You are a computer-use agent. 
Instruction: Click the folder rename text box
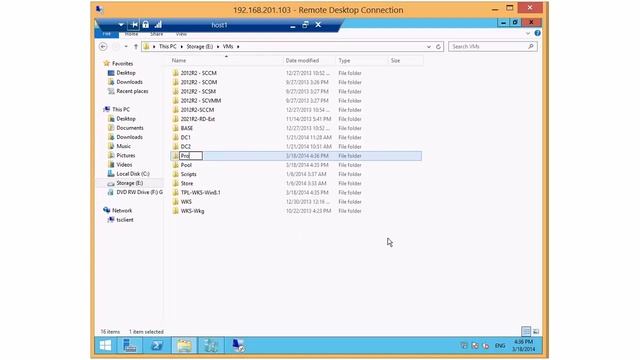click(191, 156)
